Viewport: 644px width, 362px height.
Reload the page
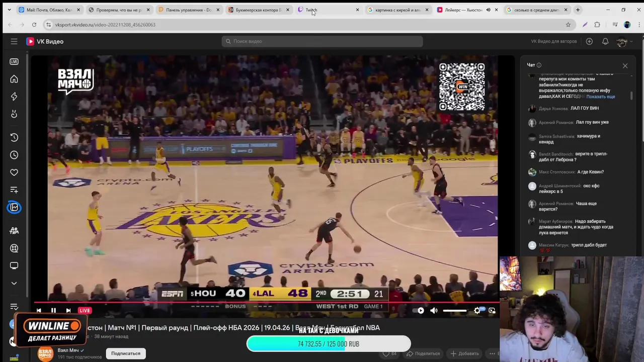tap(34, 25)
